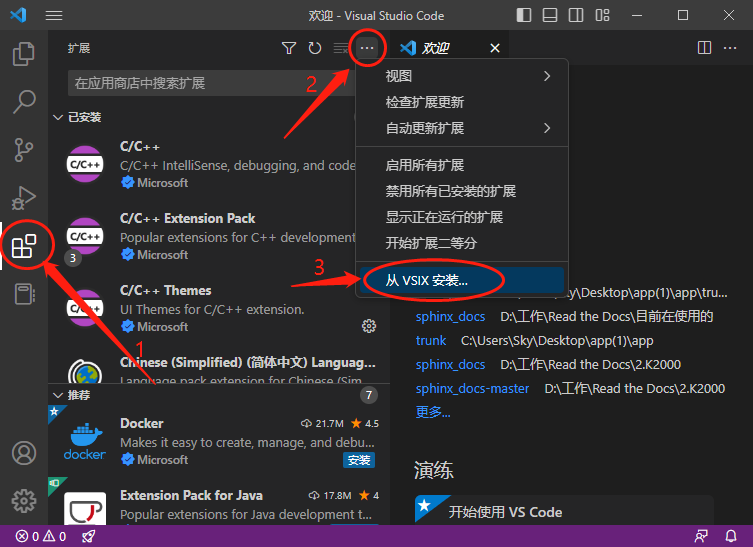Select the Chinese (Simplified) language pack entry

coord(219,366)
